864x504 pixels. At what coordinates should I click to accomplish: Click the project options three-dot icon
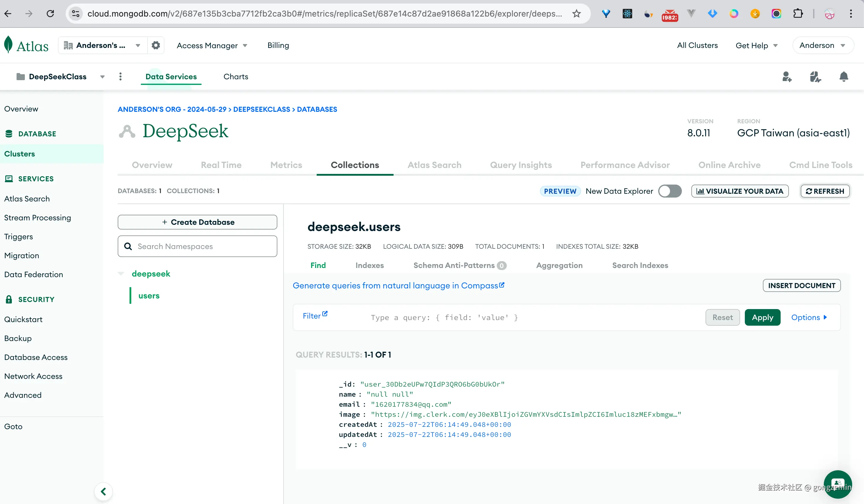(120, 76)
